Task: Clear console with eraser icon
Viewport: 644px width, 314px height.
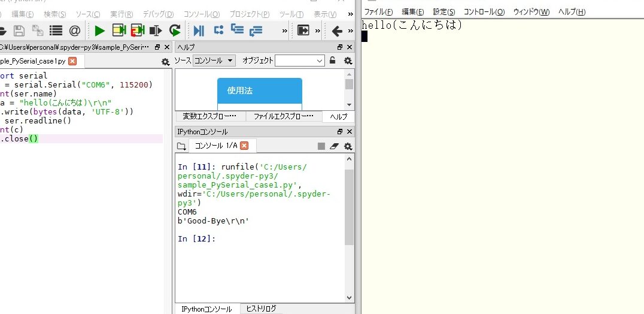Action: [335, 146]
